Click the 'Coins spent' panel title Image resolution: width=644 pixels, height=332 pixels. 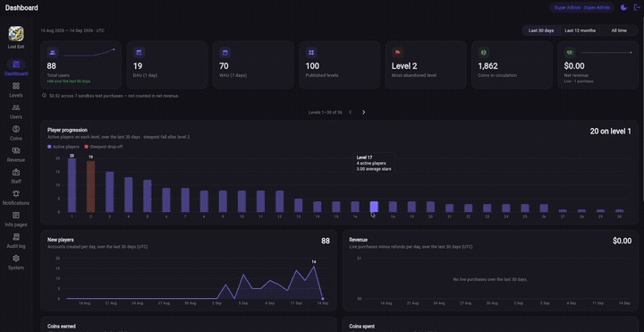[362, 327]
